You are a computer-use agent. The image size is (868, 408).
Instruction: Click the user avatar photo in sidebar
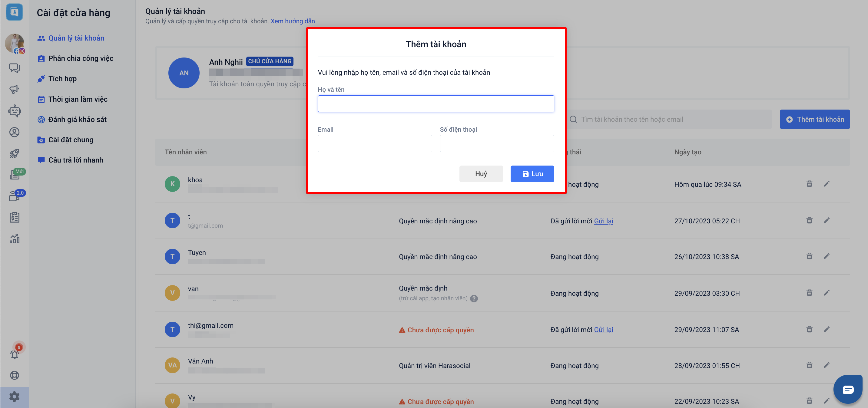15,43
